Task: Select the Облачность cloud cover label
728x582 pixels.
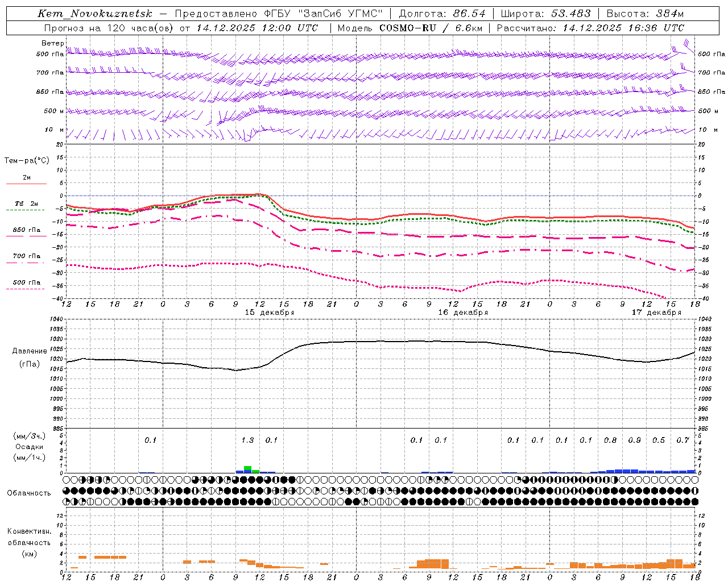Action: 29,493
